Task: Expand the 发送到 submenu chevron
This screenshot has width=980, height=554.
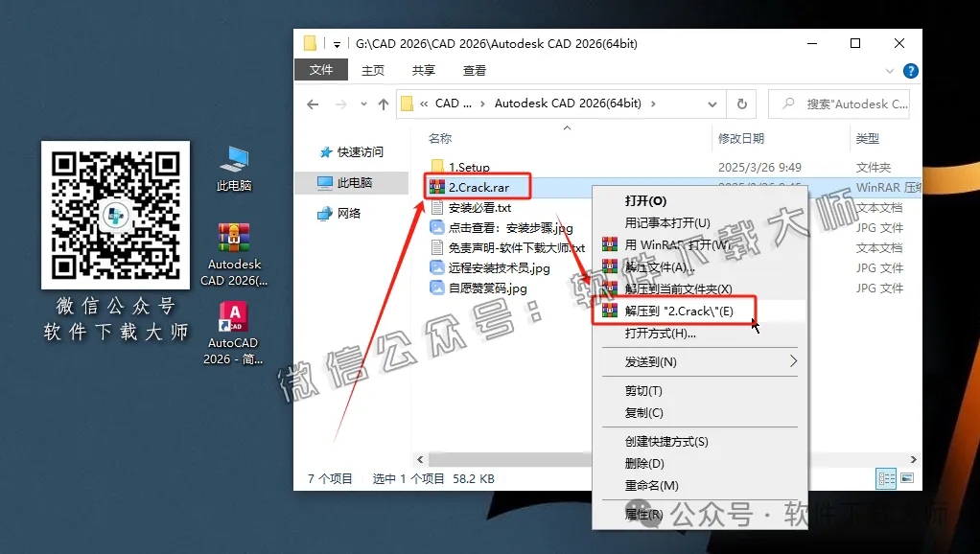Action: 793,362
